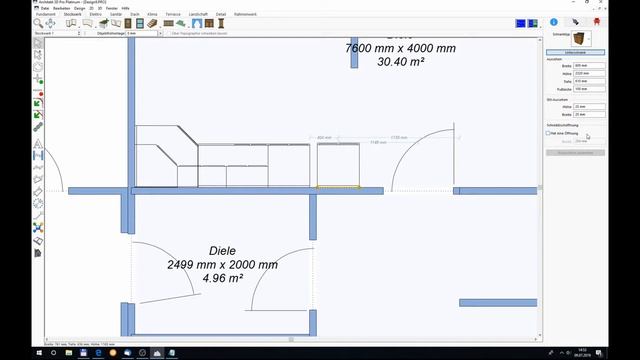640x360 pixels.
Task: Open the Fenster menu
Action: 111,8
